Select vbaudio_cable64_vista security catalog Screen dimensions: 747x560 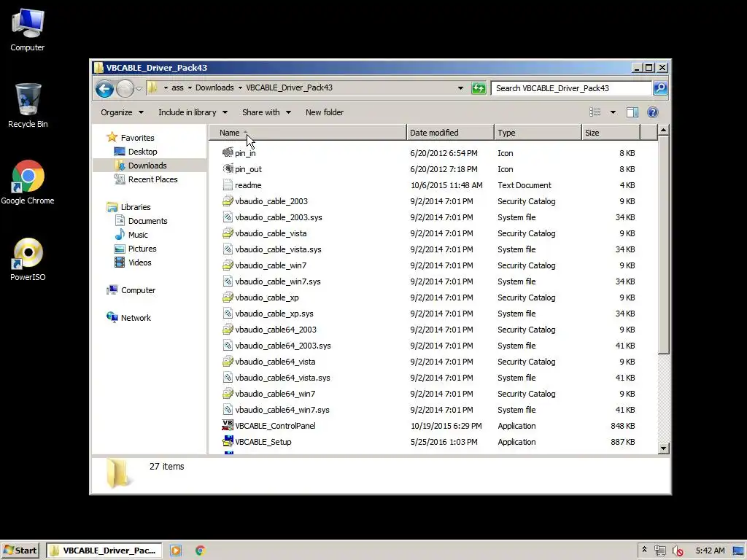(268, 362)
